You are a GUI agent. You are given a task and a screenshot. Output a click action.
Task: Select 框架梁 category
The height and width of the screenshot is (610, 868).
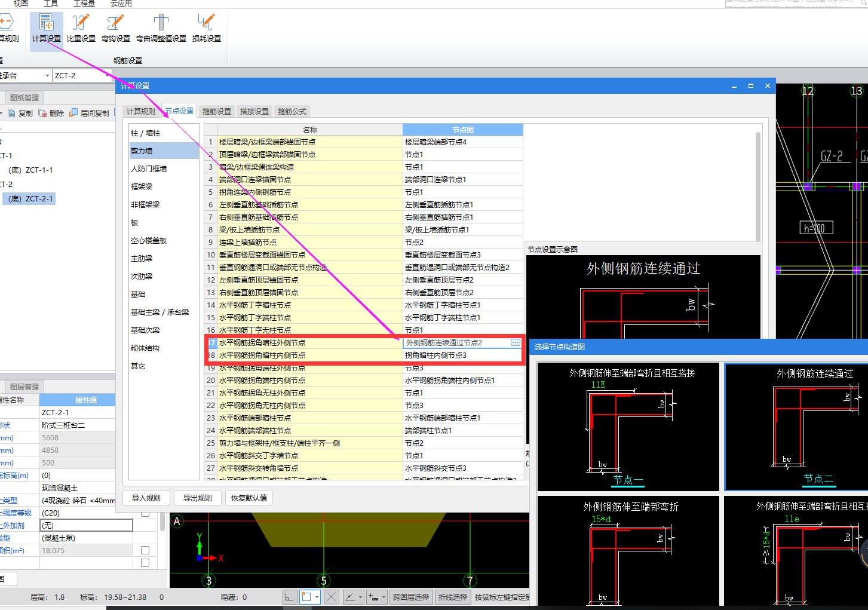point(164,186)
